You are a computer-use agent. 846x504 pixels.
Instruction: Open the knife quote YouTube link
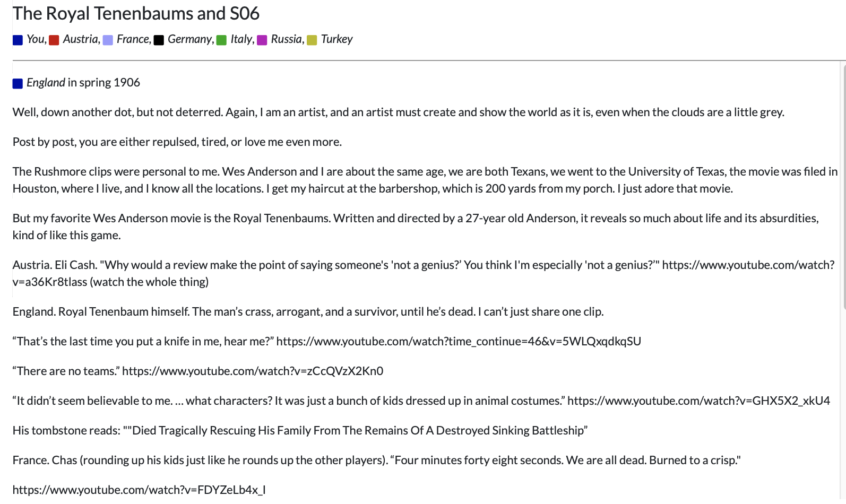point(459,341)
